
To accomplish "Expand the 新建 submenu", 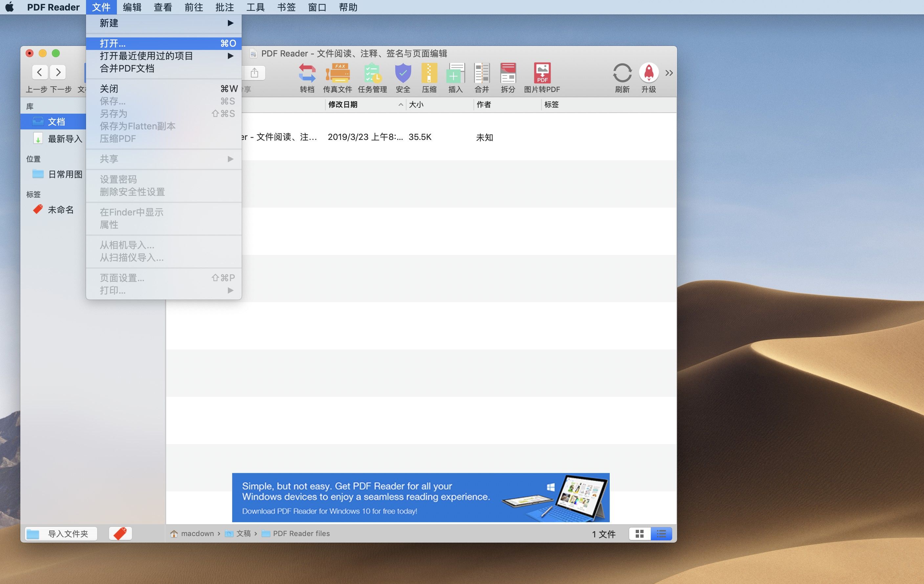I will (x=164, y=23).
